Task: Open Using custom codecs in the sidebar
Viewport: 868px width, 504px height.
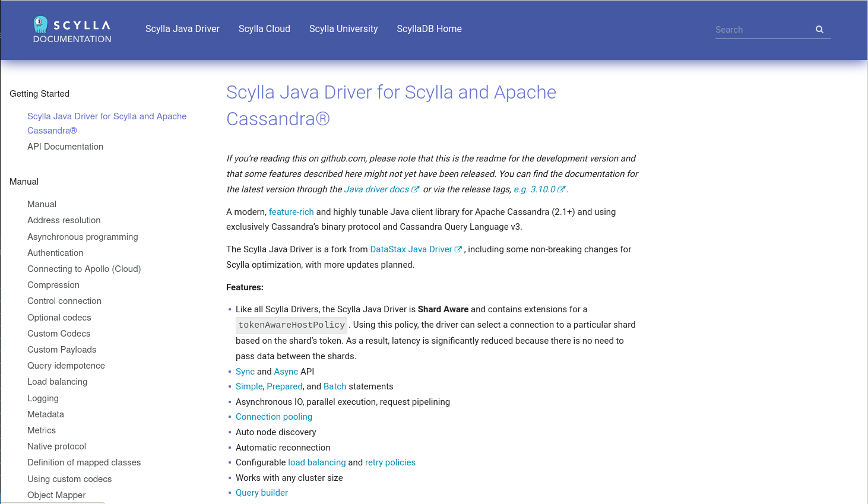Action: click(x=69, y=479)
